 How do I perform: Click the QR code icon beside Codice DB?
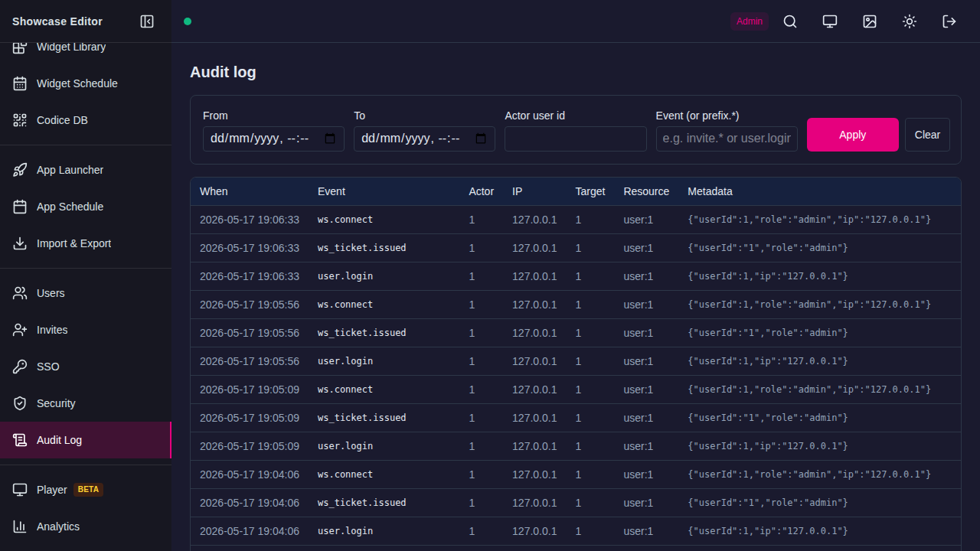pos(20,120)
